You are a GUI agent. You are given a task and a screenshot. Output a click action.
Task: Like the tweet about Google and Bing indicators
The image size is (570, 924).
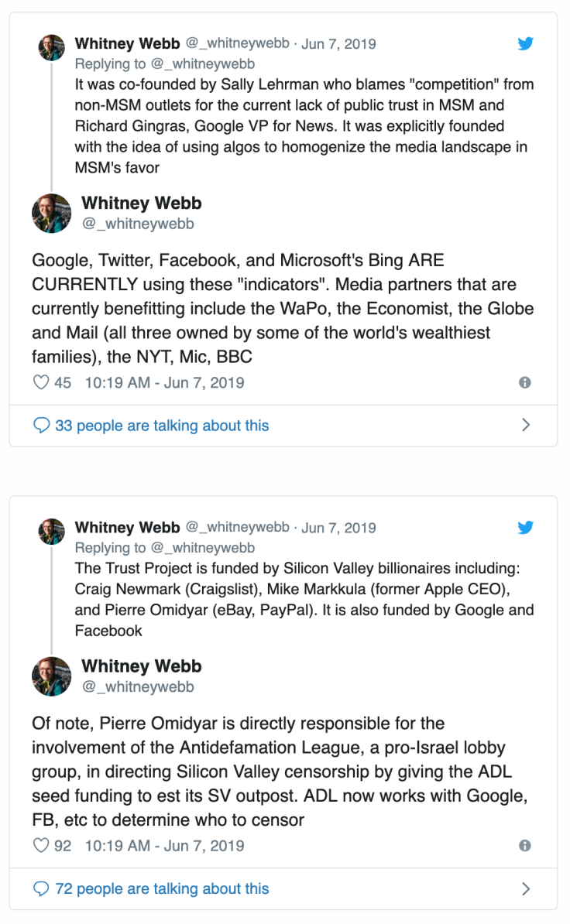[x=40, y=382]
